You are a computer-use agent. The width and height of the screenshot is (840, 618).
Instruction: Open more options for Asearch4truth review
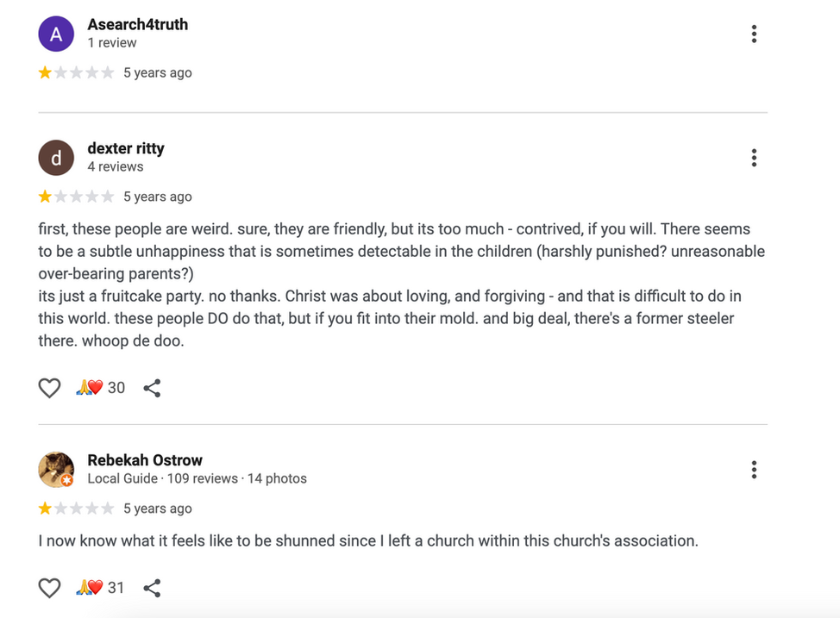coord(754,34)
